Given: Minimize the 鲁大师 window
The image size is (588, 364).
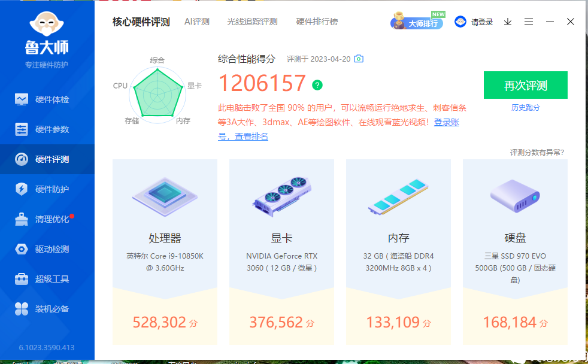Looking at the screenshot, I should click(550, 22).
